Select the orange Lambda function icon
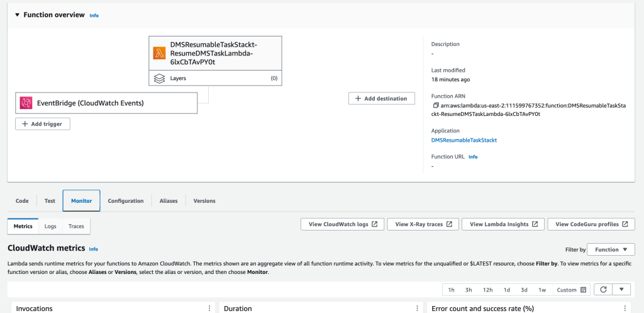 pos(159,54)
